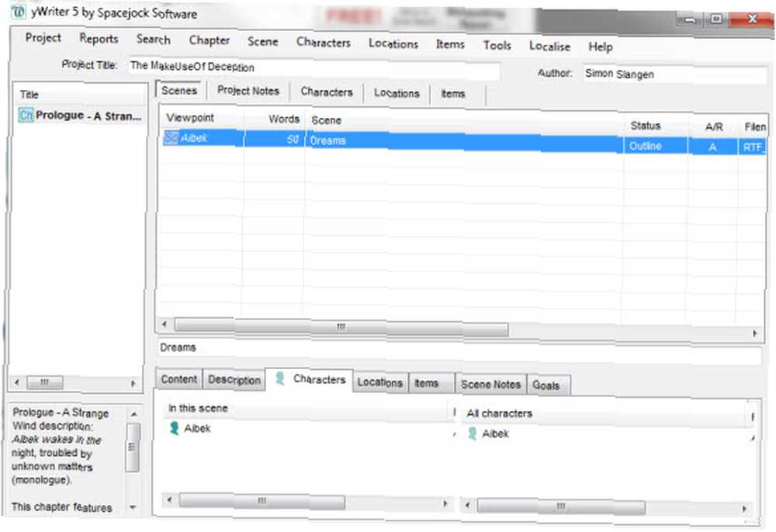
Task: Open the Localise menu
Action: click(x=550, y=47)
